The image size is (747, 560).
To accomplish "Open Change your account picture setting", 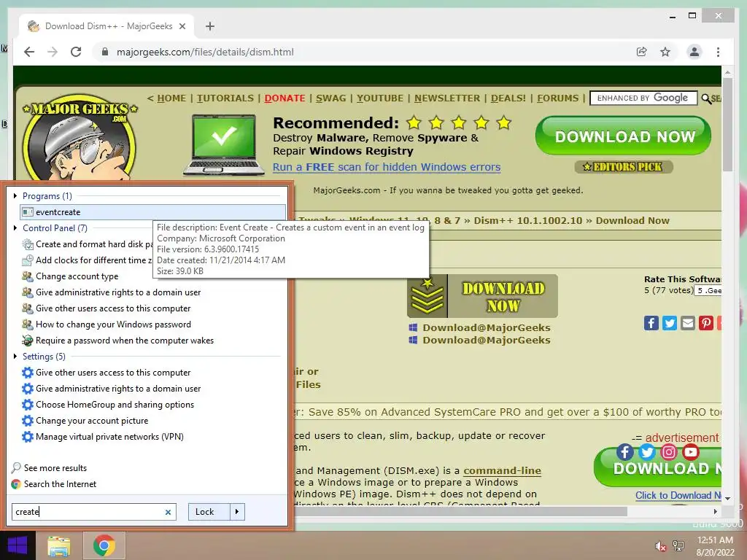I will (92, 421).
